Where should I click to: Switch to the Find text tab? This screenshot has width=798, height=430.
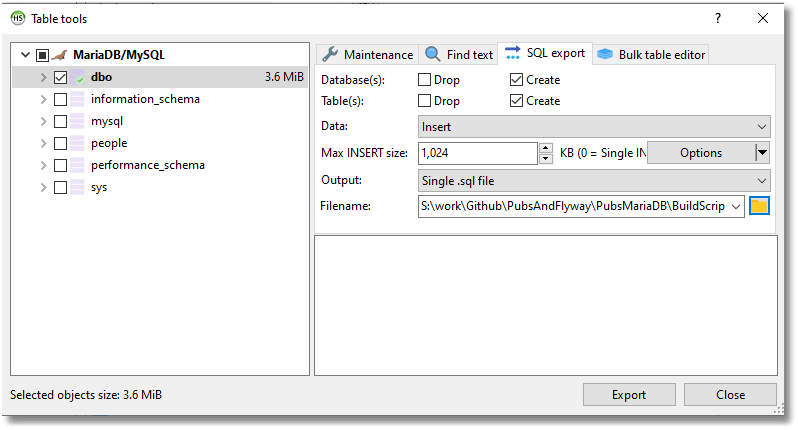(x=459, y=54)
